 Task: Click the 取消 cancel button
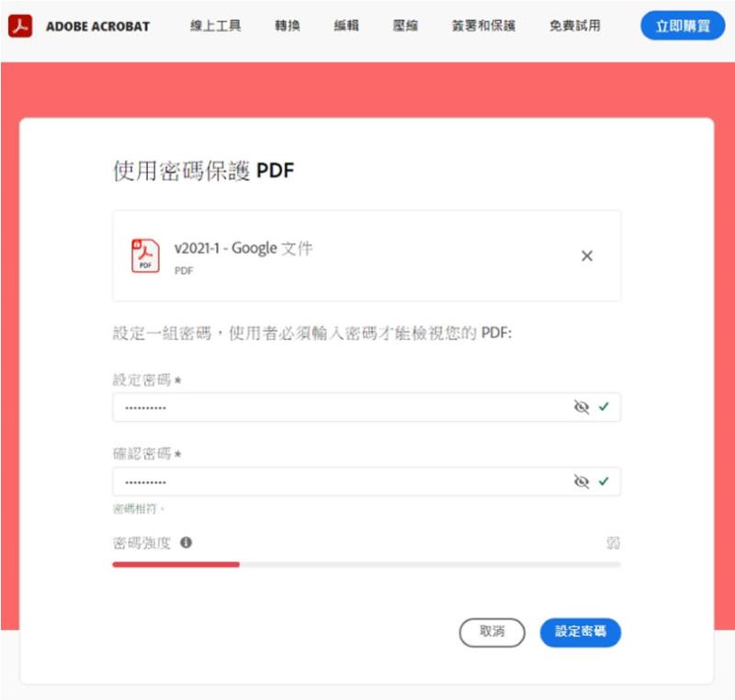click(x=492, y=632)
